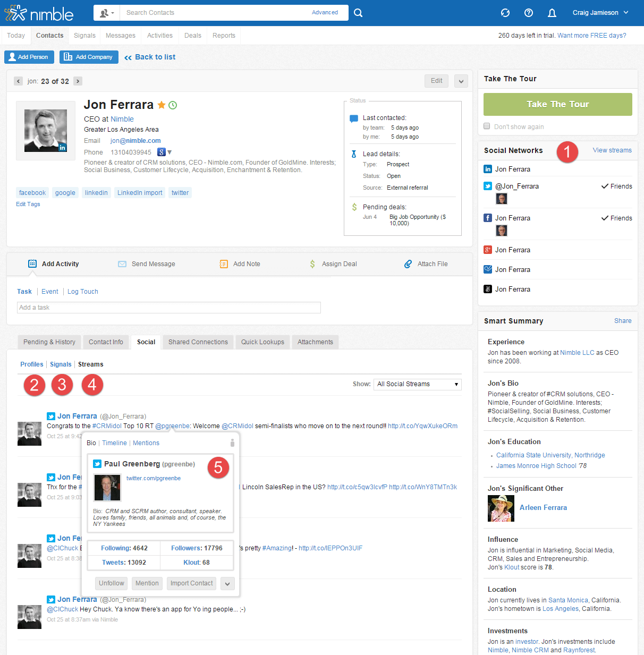Click the Attach File paperclip icon
This screenshot has height=655, width=644.
click(x=408, y=264)
